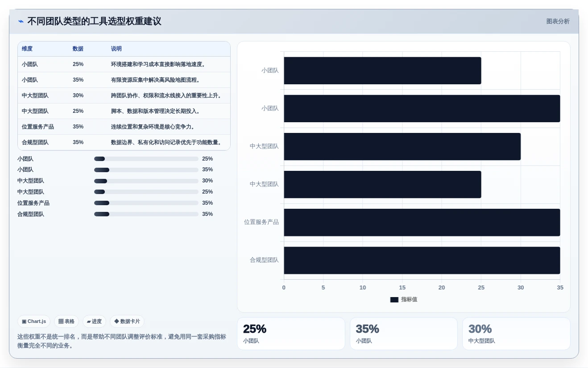Toggle the 指标值 legend color box
Image resolution: width=588 pixels, height=368 pixels.
click(x=394, y=300)
